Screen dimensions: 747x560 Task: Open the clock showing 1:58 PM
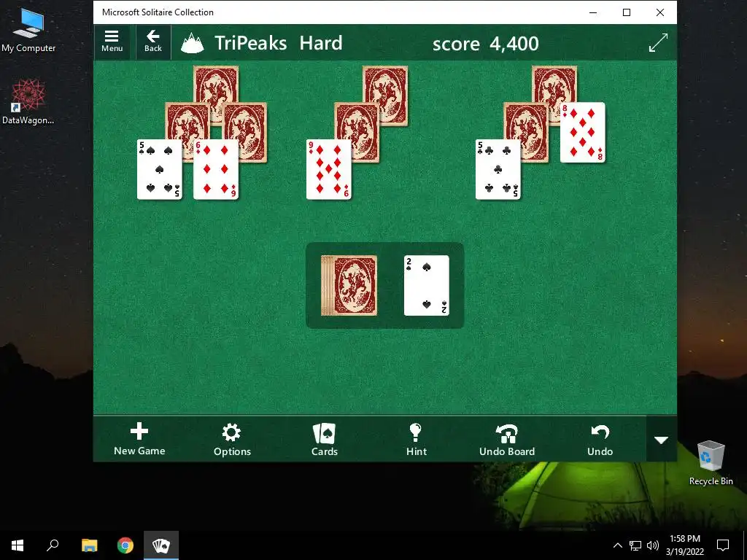(x=684, y=545)
